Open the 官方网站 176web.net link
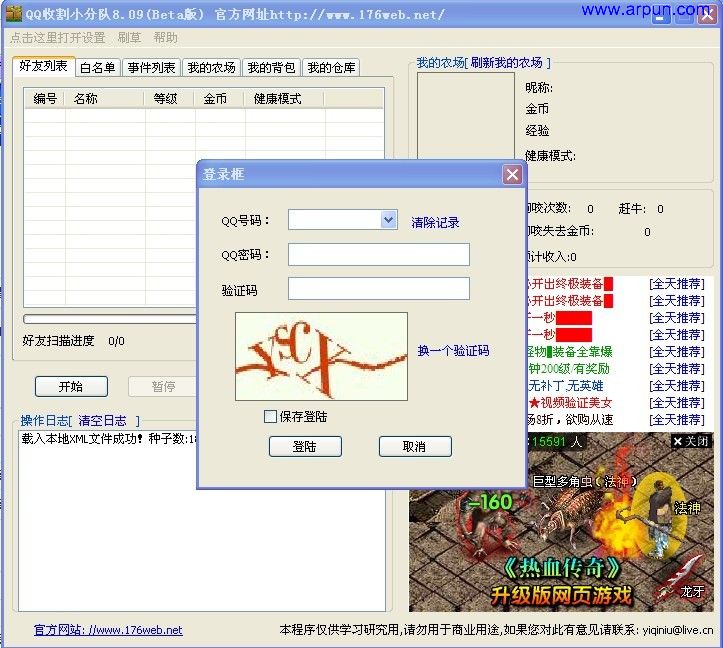Viewport: 723px width, 648px height. click(x=108, y=630)
